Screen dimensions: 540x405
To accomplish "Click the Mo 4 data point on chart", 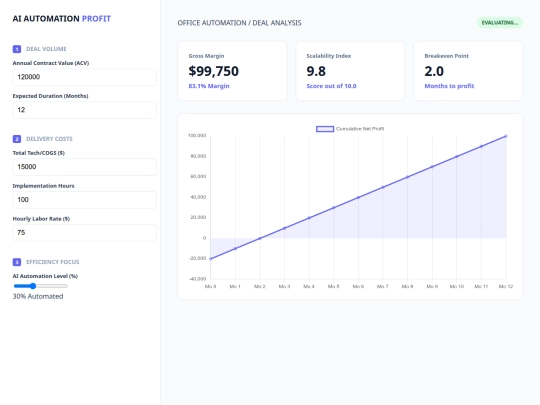I will [x=309, y=218].
